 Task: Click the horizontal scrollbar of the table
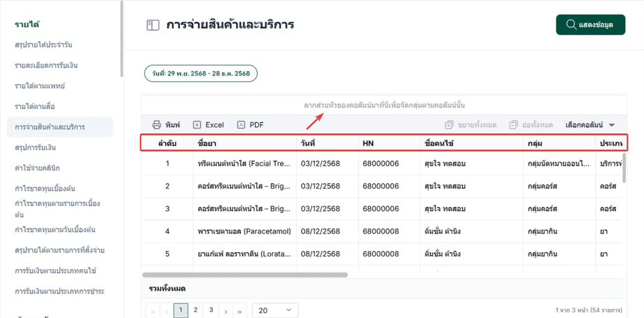point(245,275)
